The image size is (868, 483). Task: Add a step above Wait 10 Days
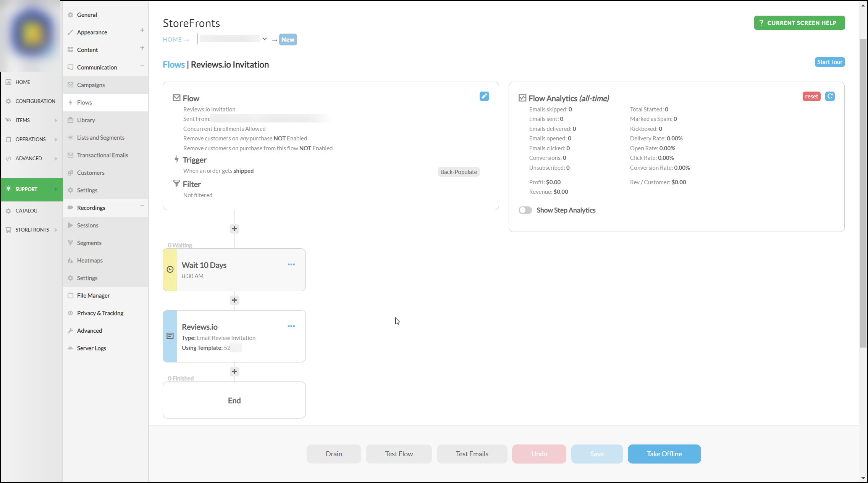[x=234, y=229]
